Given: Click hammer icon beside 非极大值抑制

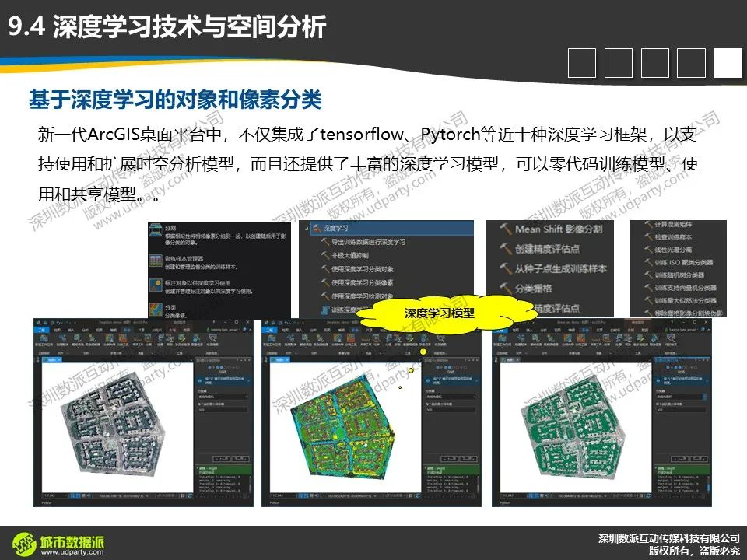Looking at the screenshot, I should [x=326, y=256].
